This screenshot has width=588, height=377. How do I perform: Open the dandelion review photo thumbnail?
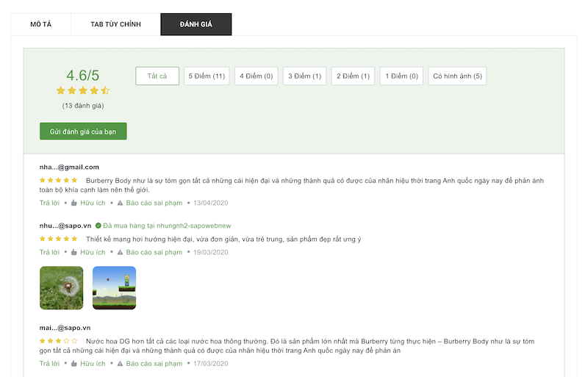pos(61,287)
